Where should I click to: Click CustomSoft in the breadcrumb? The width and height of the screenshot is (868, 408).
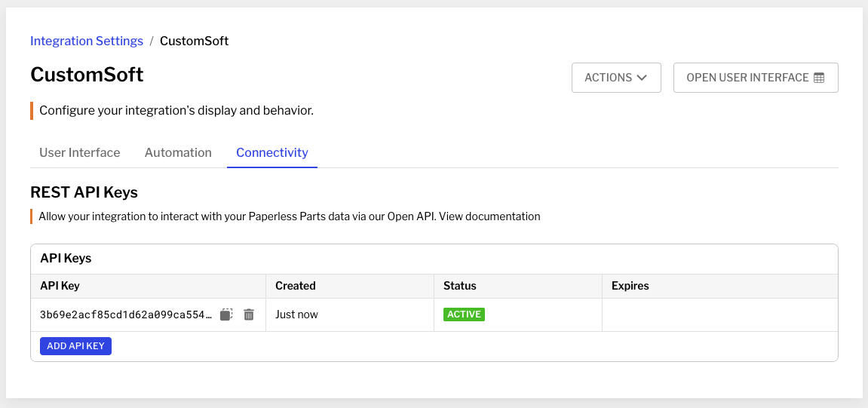[195, 41]
